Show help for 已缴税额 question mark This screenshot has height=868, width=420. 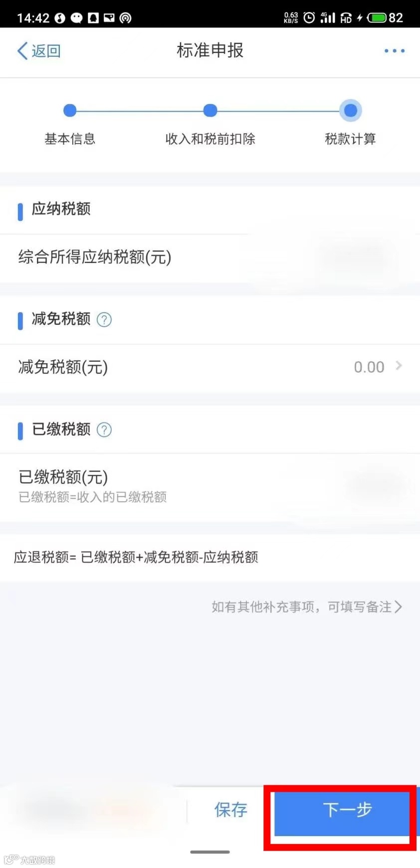[104, 430]
